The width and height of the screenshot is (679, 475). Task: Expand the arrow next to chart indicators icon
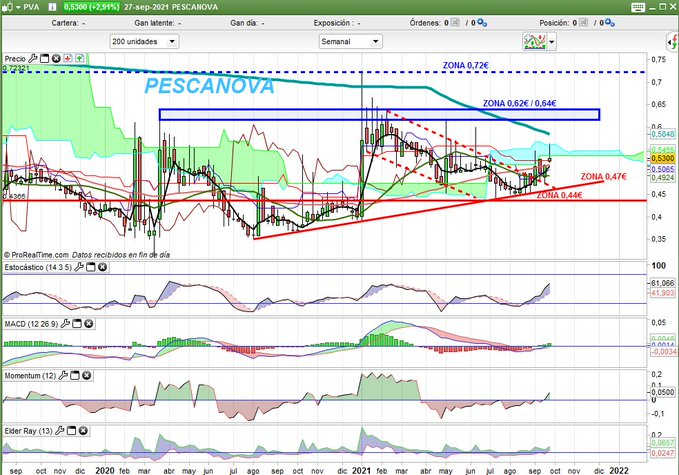click(551, 42)
